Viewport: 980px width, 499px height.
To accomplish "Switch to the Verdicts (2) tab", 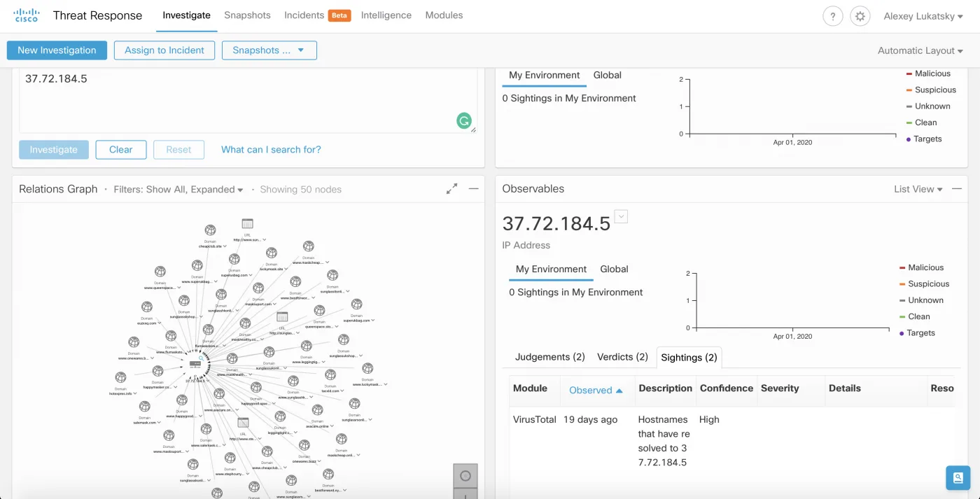I will pyautogui.click(x=622, y=357).
